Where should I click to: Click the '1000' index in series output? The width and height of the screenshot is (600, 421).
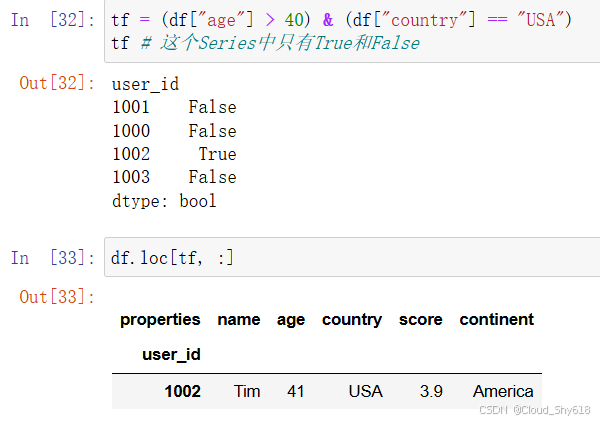131,131
